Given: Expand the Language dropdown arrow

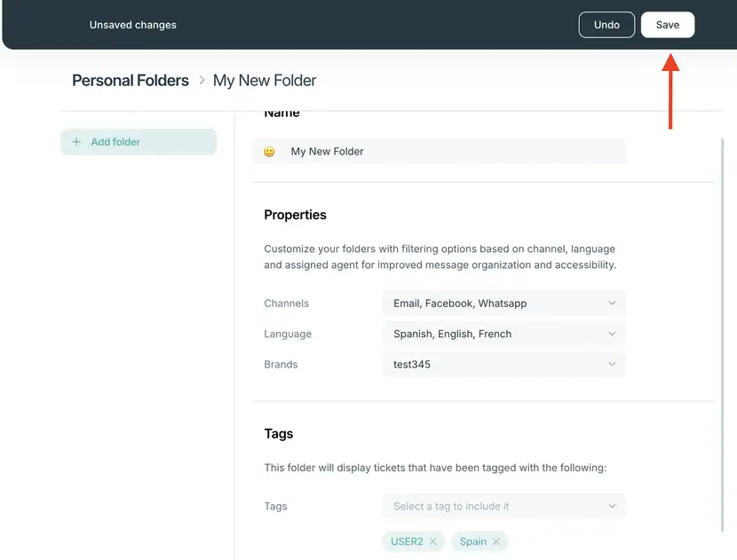Looking at the screenshot, I should coord(612,334).
